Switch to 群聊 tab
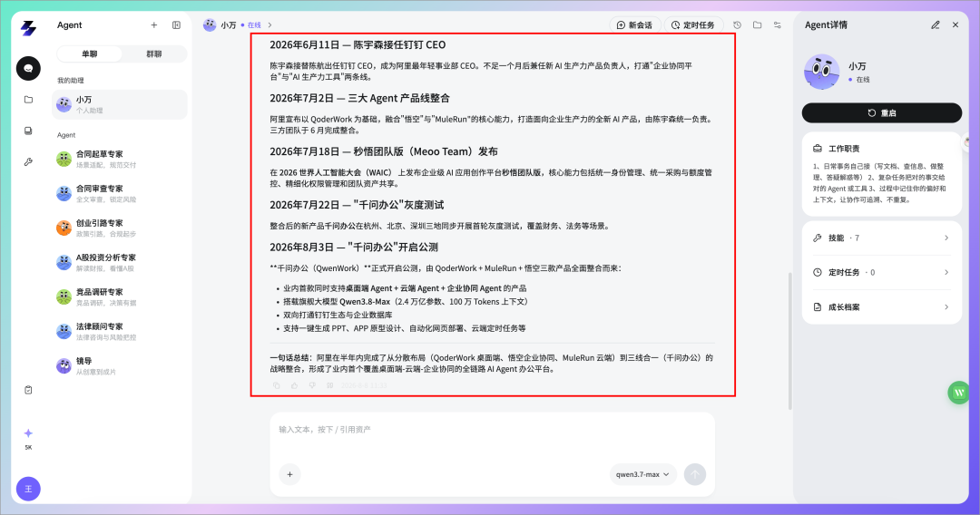The image size is (980, 515). pyautogui.click(x=153, y=53)
